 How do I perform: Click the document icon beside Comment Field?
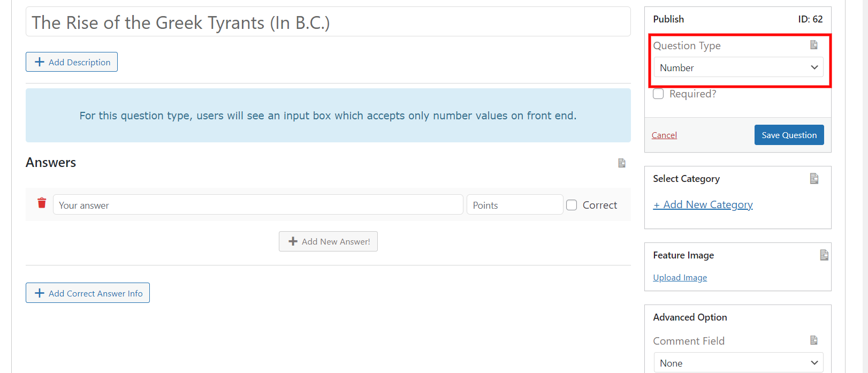coord(813,340)
